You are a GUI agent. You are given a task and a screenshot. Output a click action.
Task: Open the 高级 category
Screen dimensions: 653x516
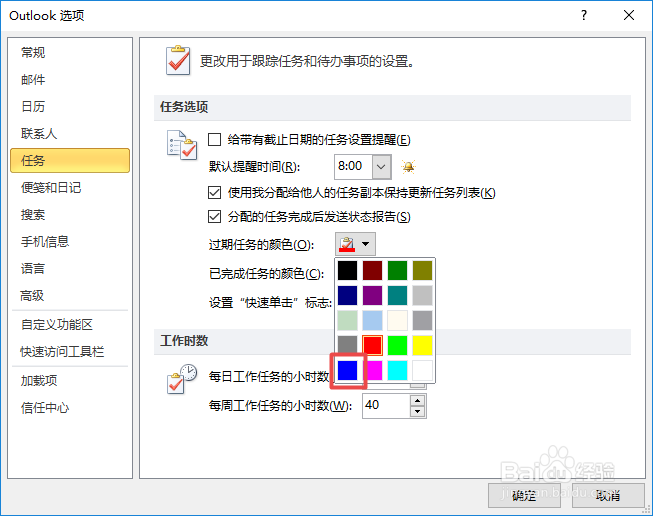[70, 296]
